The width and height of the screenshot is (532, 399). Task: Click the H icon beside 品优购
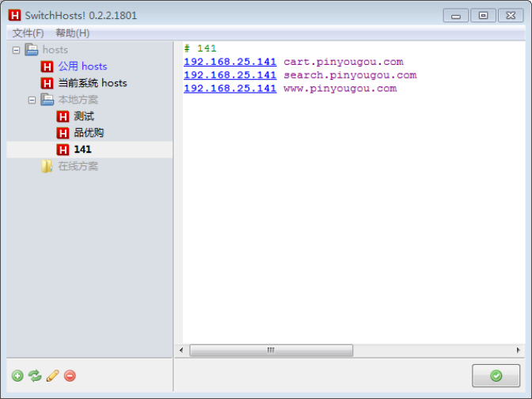pyautogui.click(x=63, y=133)
